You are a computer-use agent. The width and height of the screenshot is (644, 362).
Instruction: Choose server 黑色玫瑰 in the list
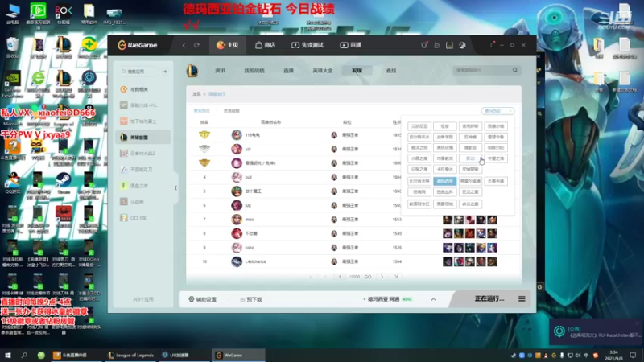445,148
